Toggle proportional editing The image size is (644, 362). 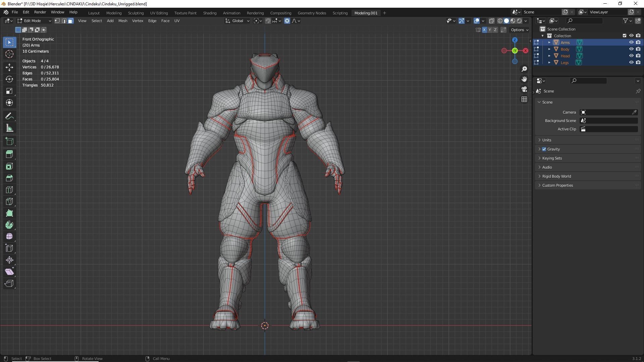click(x=287, y=21)
